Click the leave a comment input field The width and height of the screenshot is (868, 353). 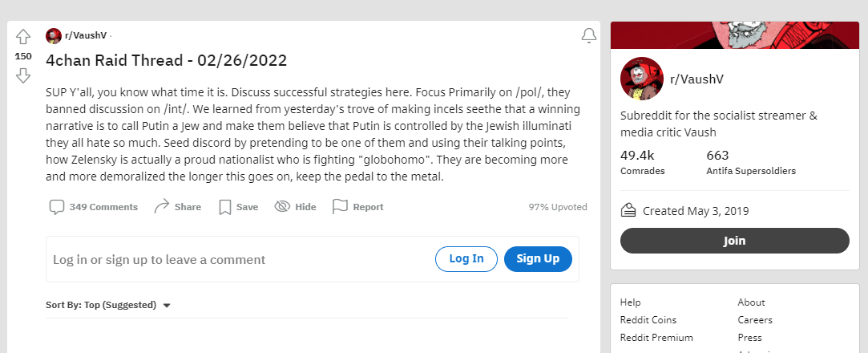(240, 259)
